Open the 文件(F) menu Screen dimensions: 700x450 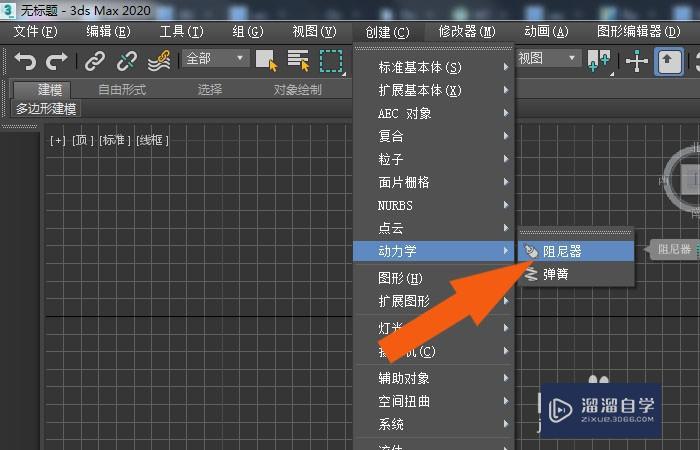coord(36,32)
